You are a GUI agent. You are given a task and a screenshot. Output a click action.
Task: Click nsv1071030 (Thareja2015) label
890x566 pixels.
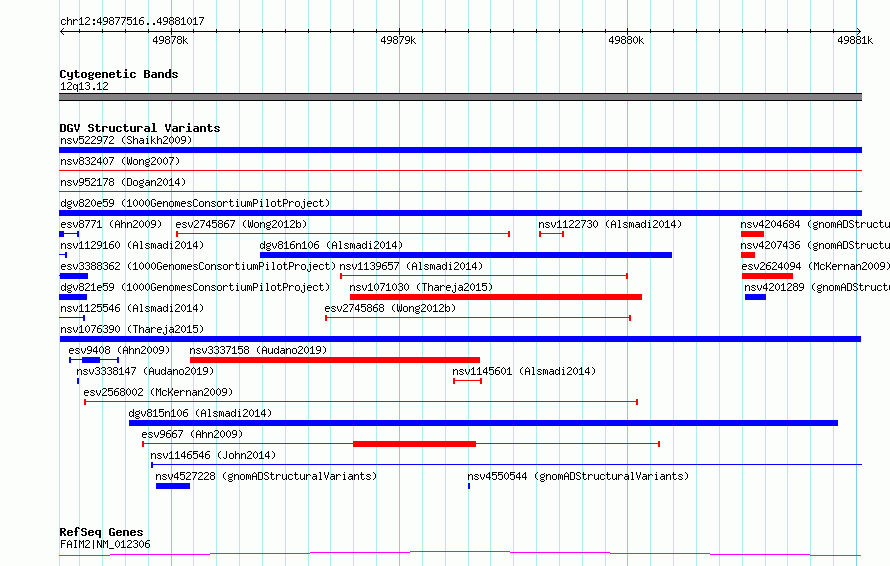point(421,287)
